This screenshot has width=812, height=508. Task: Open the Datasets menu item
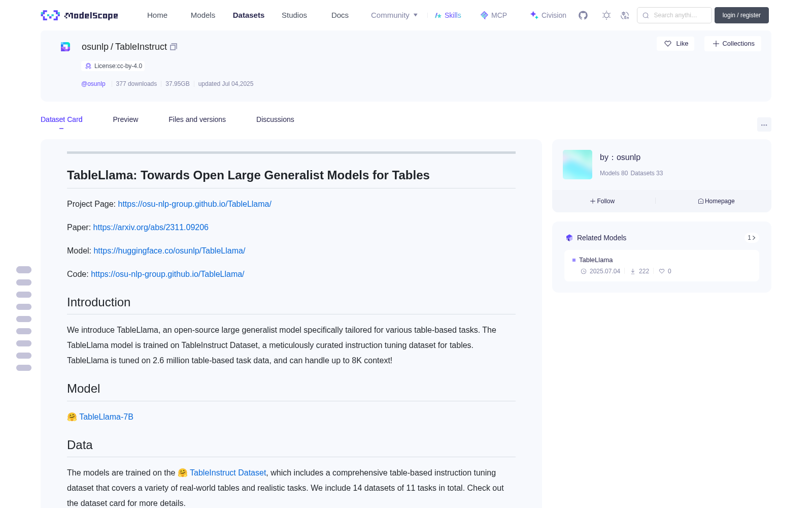click(249, 15)
